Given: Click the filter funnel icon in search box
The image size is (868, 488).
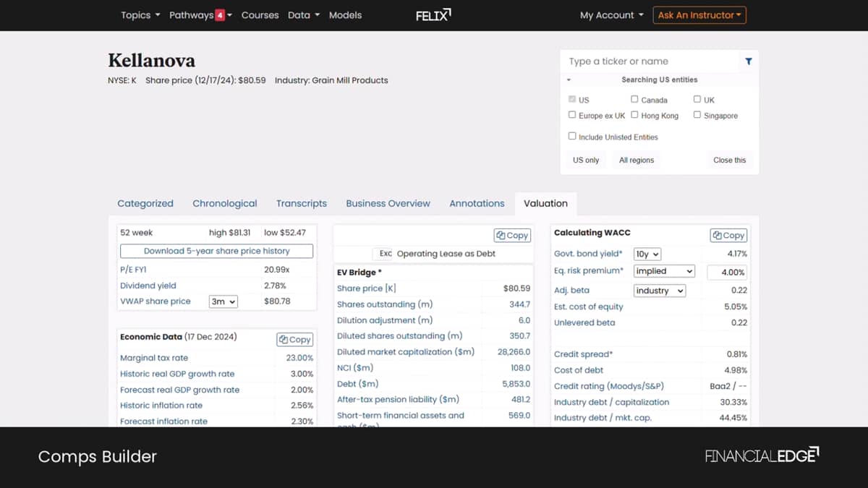Looking at the screenshot, I should 749,61.
